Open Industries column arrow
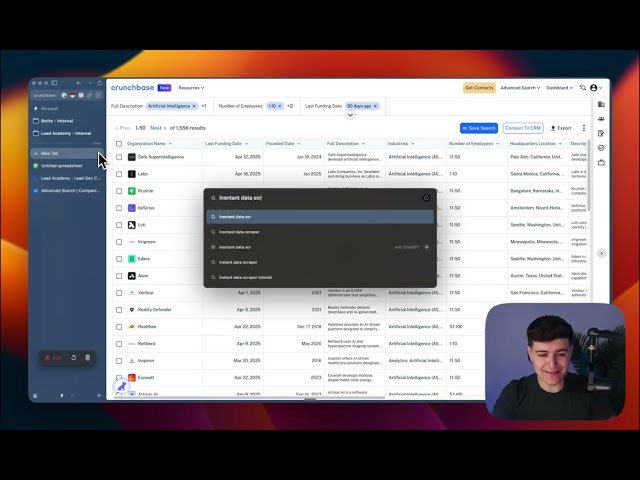Viewport: 640px width, 480px height. (x=413, y=144)
